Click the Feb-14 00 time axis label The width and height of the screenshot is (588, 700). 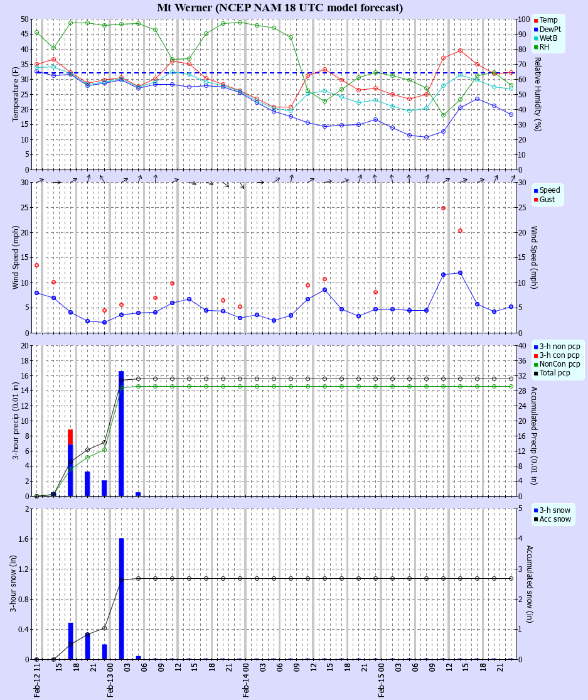(x=246, y=681)
